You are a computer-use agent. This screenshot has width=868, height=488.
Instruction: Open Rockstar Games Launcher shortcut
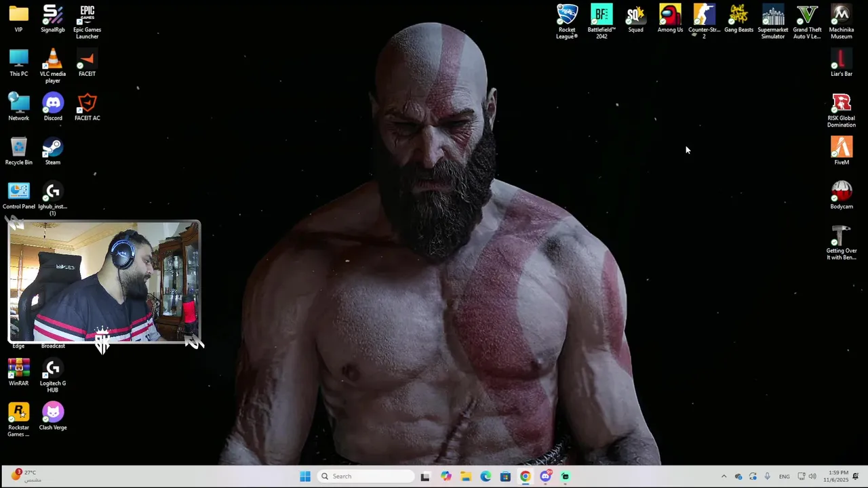click(x=18, y=420)
